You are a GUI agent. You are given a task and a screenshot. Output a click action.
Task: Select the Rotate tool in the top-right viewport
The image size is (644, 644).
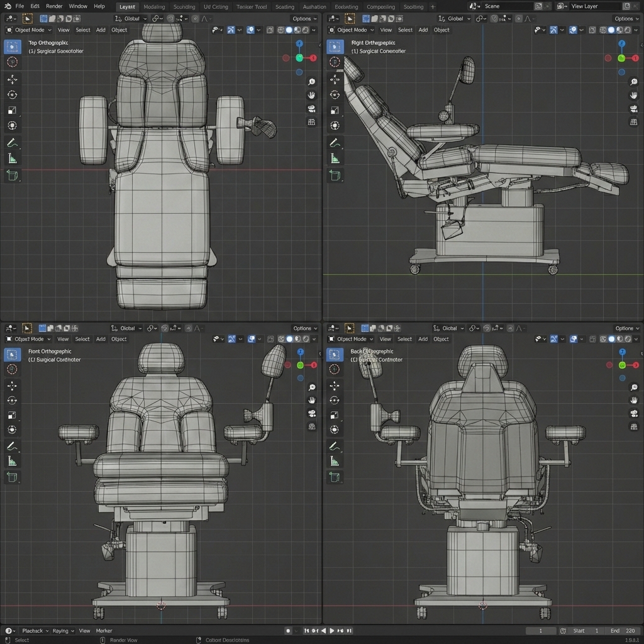tap(335, 94)
